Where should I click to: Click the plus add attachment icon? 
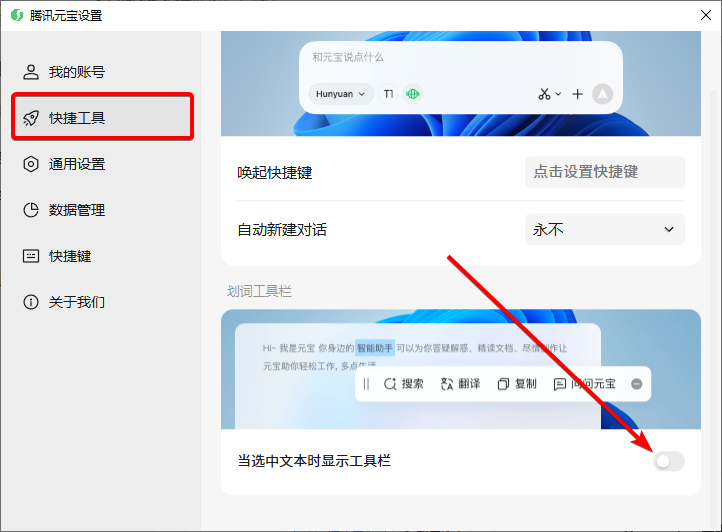[x=577, y=94]
